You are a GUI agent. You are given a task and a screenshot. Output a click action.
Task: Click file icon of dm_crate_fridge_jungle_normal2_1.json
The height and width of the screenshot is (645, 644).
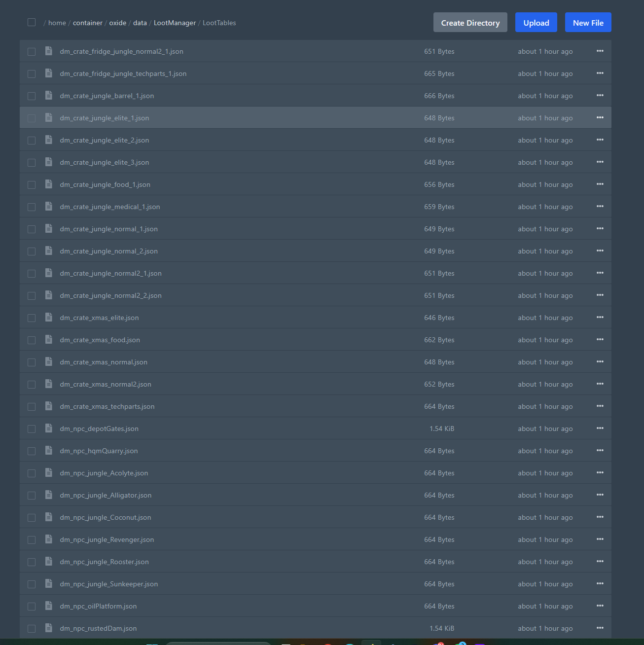[49, 51]
